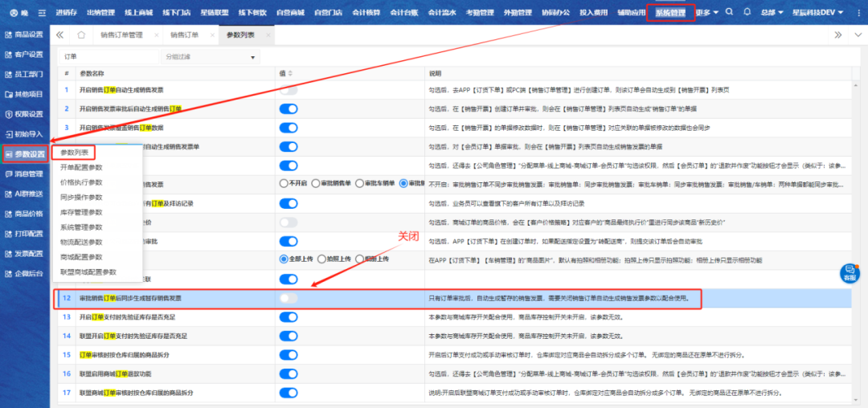Click the double right arrow tab scroll icon

(838, 35)
